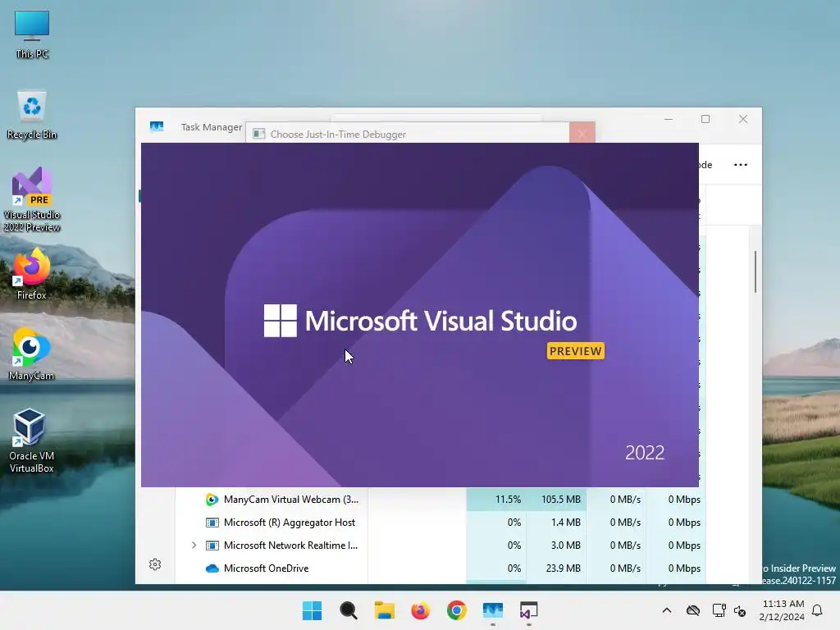The height and width of the screenshot is (630, 840).
Task: Open the notifications bell
Action: click(x=817, y=610)
